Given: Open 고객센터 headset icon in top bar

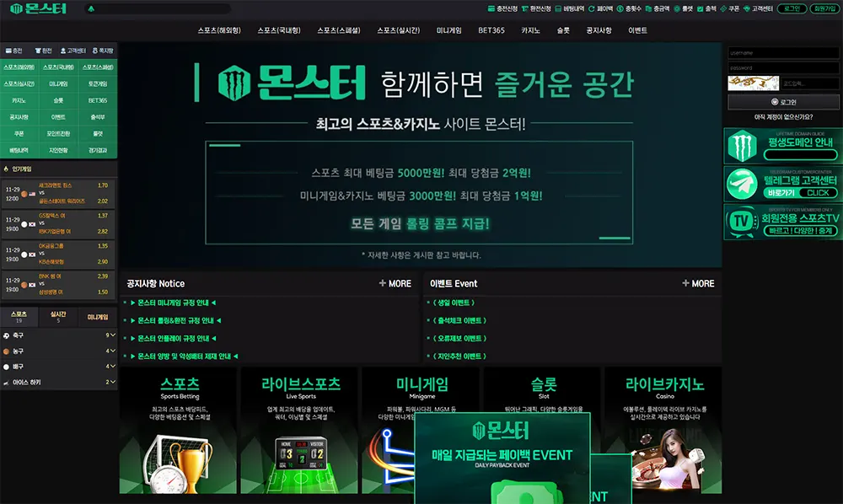Looking at the screenshot, I should pos(746,8).
